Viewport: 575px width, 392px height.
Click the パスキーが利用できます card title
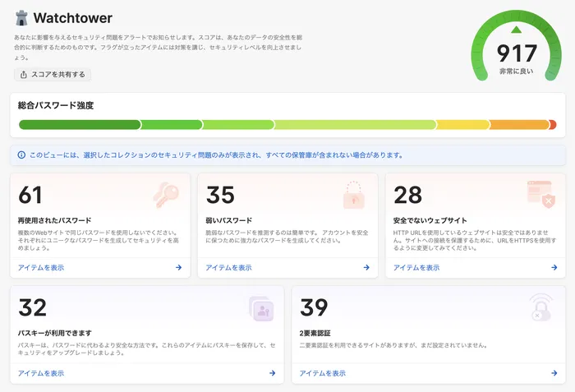(55, 334)
